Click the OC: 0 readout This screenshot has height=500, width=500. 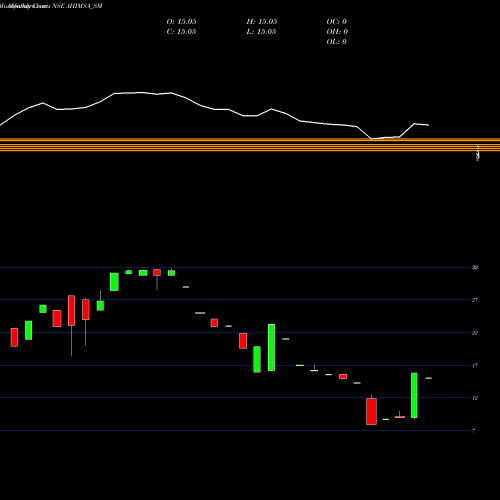(337, 22)
